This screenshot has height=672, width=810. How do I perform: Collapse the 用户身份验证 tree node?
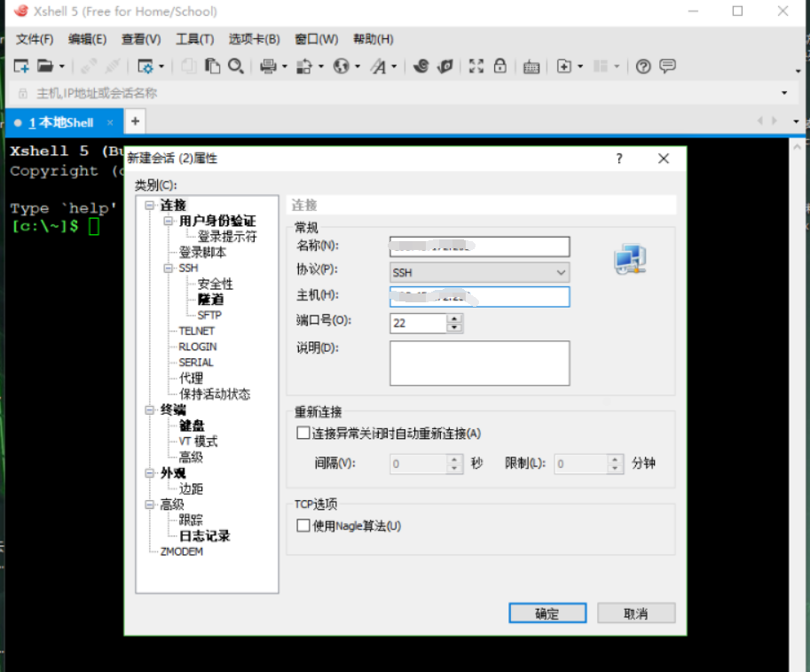(x=168, y=221)
